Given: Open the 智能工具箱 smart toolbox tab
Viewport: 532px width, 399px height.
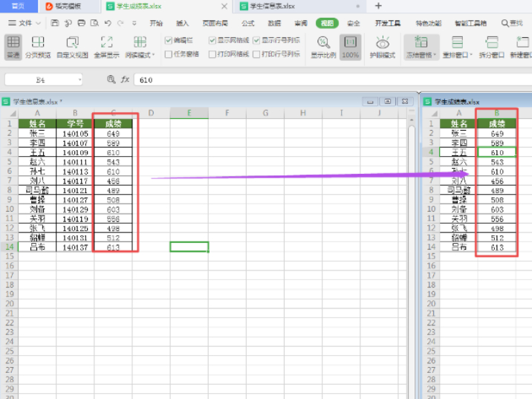Looking at the screenshot, I should coord(470,23).
